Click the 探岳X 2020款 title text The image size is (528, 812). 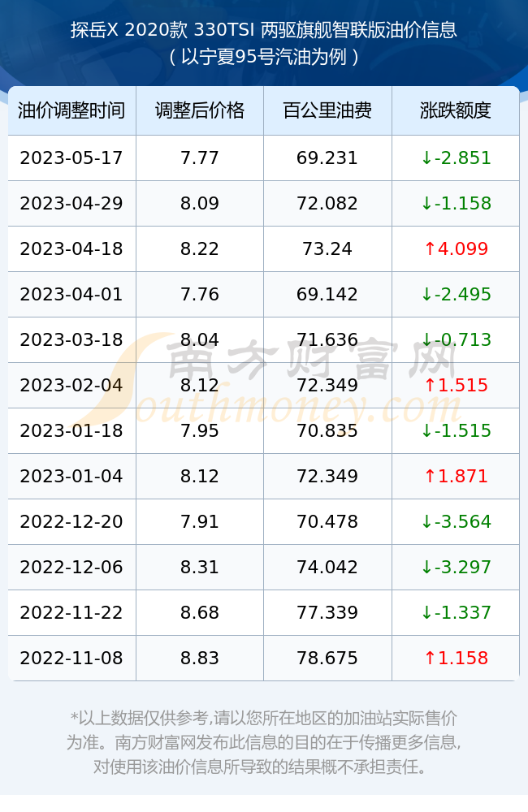[129, 30]
